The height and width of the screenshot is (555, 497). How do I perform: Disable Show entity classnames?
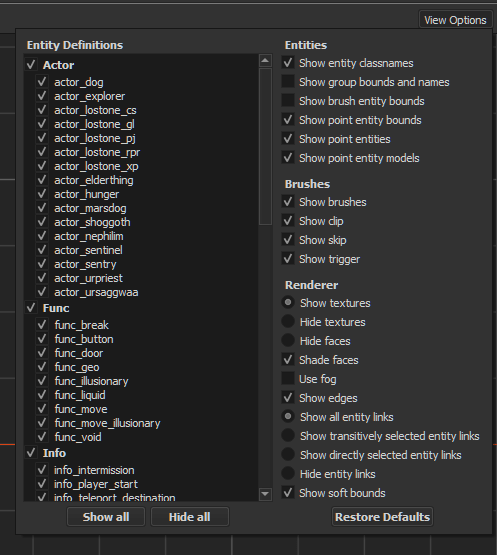point(288,63)
